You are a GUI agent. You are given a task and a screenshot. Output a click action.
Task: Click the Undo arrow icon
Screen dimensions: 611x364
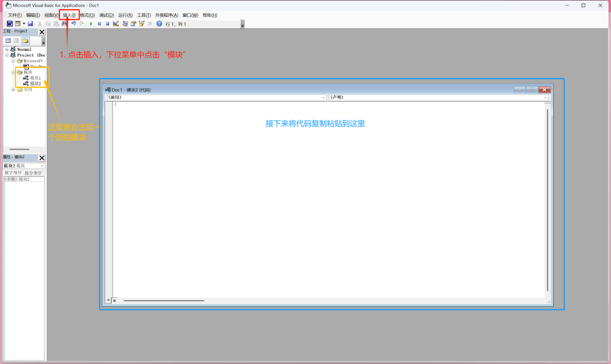click(x=74, y=24)
